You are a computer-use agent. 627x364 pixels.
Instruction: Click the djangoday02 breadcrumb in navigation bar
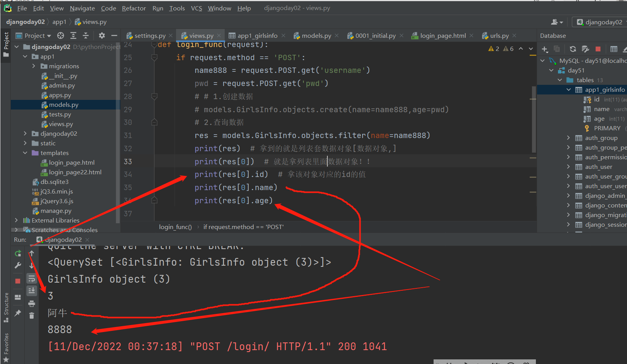point(25,22)
